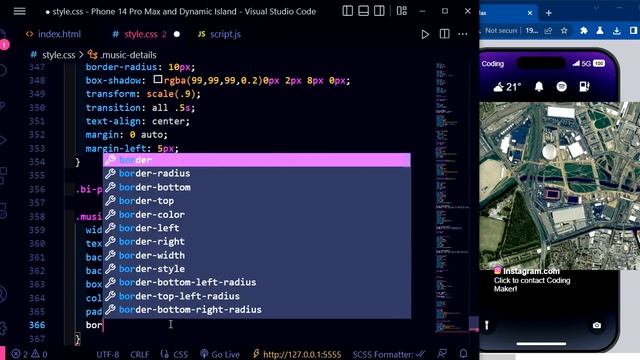Open the errors and warnings status item
Viewport: 640px width, 360px height.
(29, 354)
